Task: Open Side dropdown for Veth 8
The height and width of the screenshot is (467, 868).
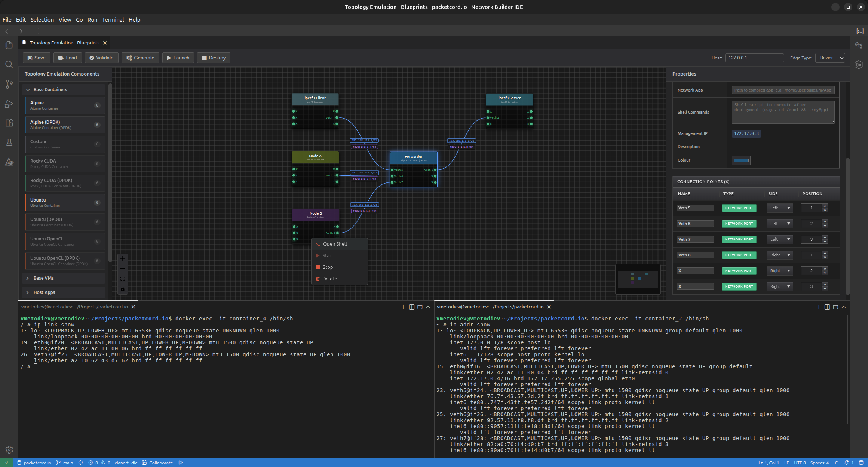Action: [780, 255]
